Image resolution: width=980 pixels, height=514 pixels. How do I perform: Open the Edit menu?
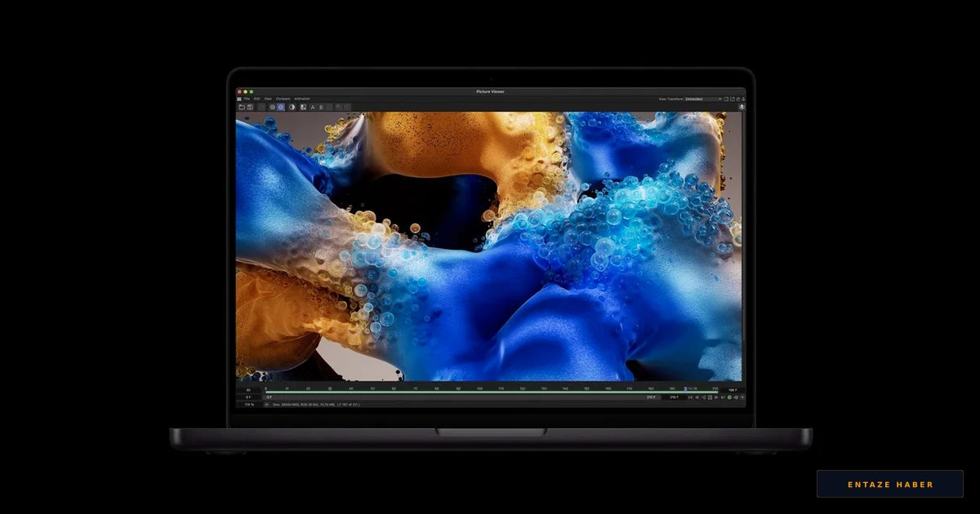pos(256,99)
